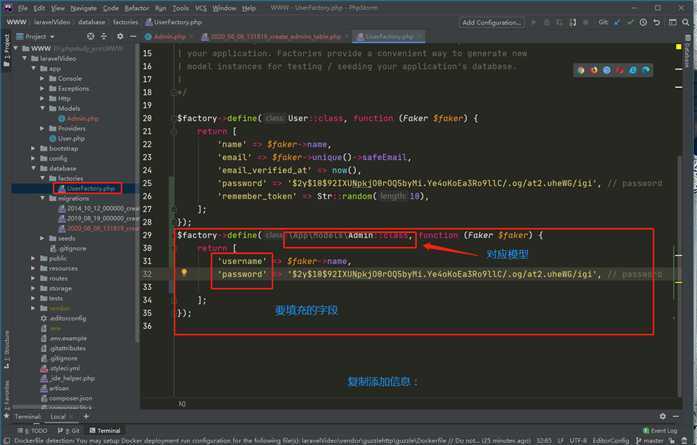This screenshot has height=445, width=697.
Task: Click the Git commit checkmark icon
Action: pyautogui.click(x=630, y=22)
